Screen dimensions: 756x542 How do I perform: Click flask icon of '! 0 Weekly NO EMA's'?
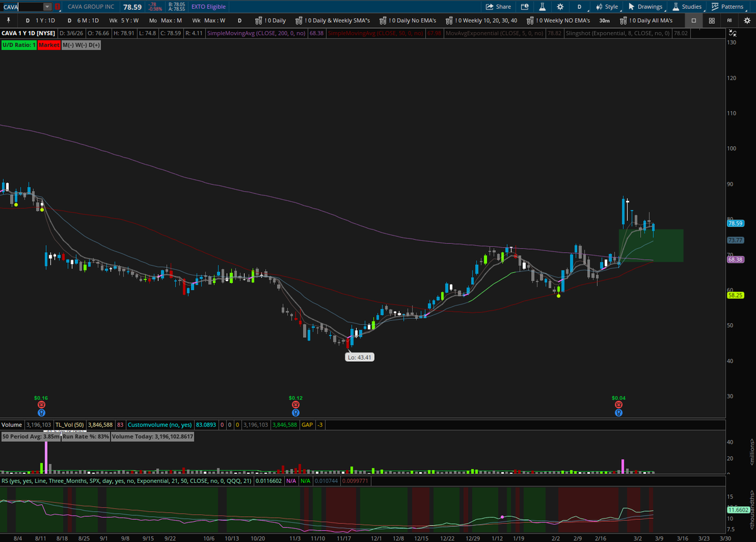tap(530, 20)
